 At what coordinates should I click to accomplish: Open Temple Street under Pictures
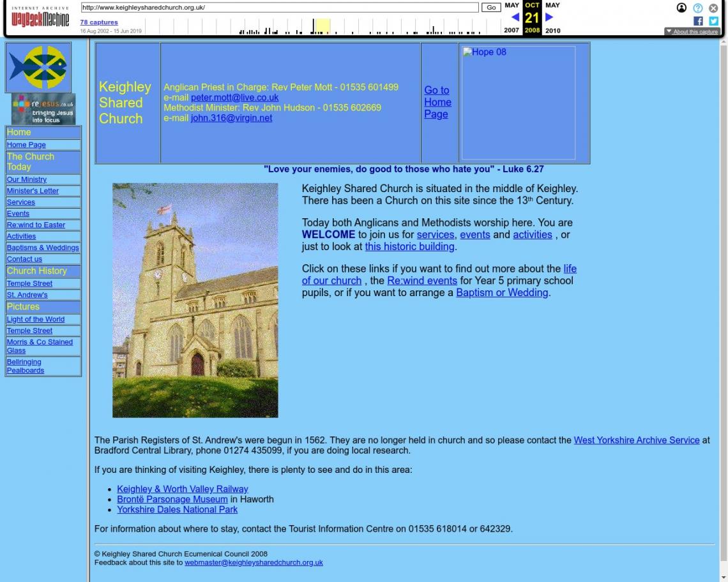[x=29, y=331]
